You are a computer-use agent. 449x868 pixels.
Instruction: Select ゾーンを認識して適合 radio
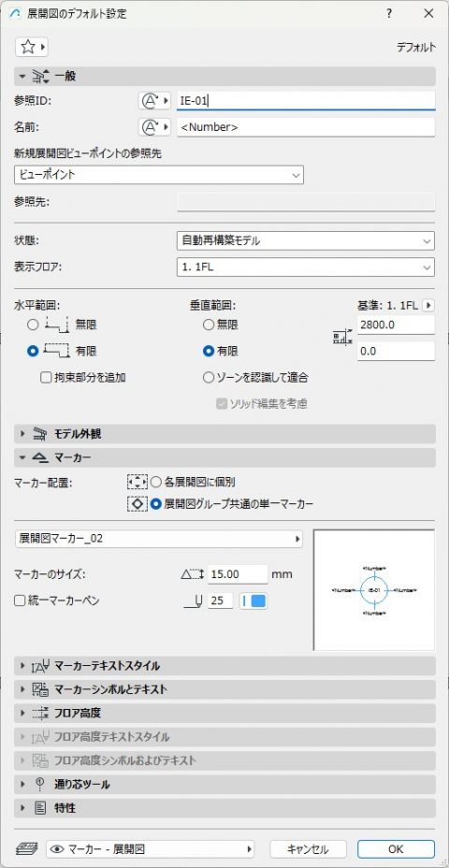point(209,378)
